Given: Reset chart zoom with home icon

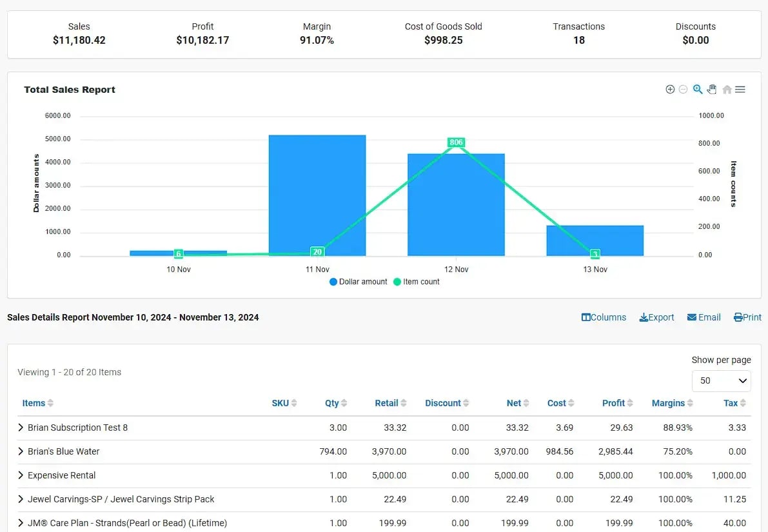Looking at the screenshot, I should [727, 89].
